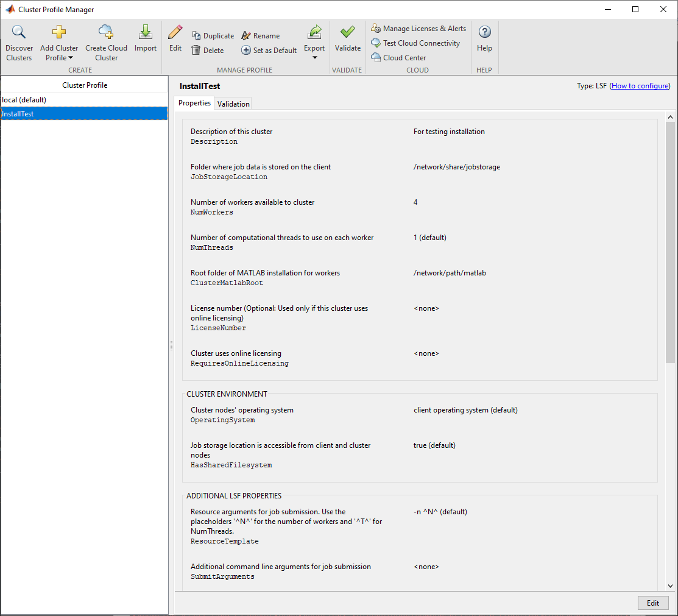Screen dimensions: 678x616
Task: Open Manage Licenses & Alerts
Action: [x=418, y=29]
